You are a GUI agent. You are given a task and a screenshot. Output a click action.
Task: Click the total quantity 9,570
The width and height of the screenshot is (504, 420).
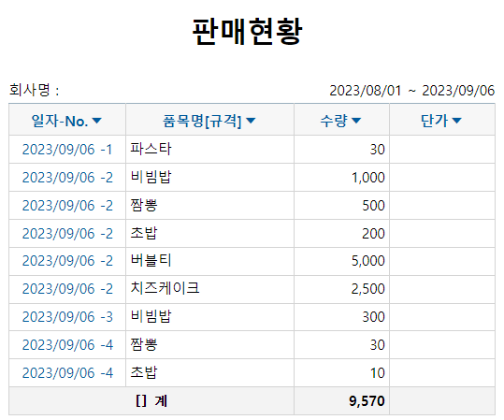[x=367, y=401]
